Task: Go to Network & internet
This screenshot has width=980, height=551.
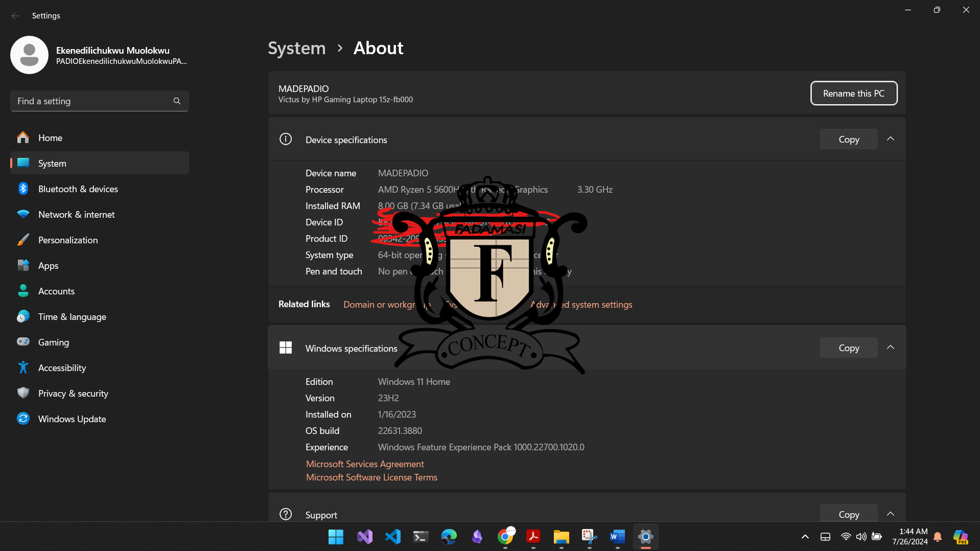Action: pos(100,215)
